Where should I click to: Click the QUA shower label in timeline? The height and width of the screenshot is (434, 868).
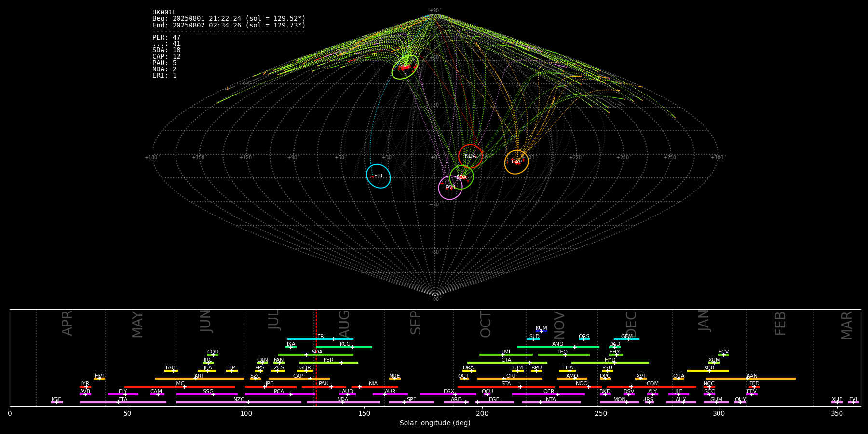tap(678, 376)
